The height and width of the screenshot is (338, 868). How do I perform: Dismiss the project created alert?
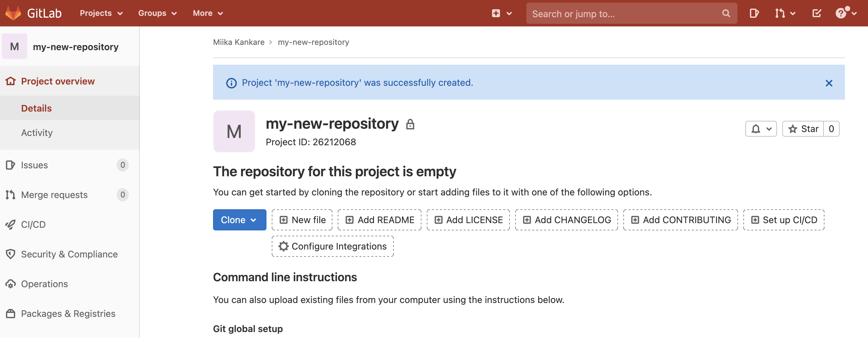point(828,83)
